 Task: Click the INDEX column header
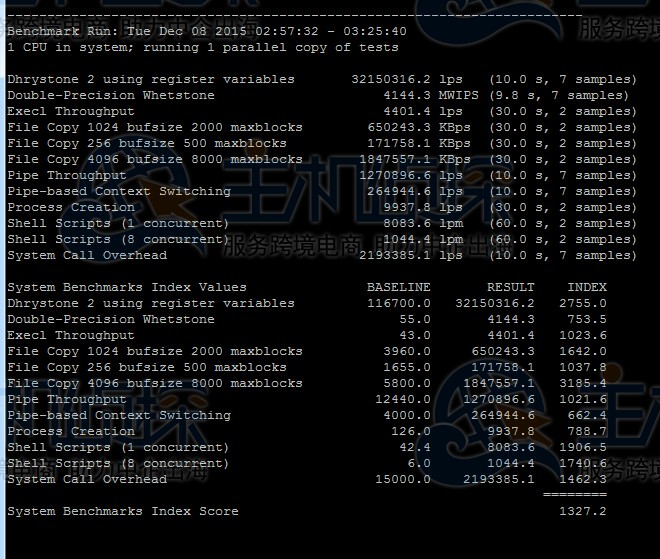point(586,287)
